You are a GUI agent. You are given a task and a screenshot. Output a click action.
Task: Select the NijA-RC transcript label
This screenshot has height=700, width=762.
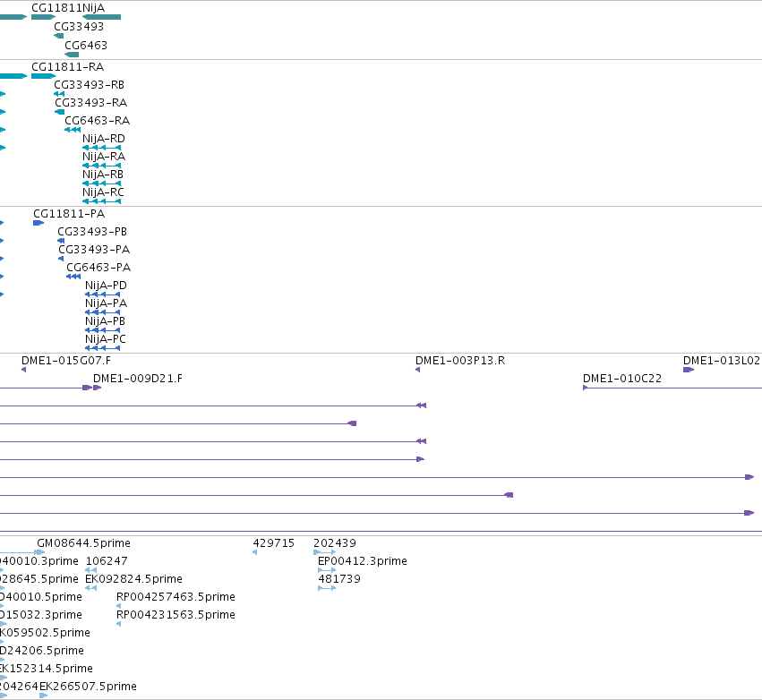coord(103,192)
